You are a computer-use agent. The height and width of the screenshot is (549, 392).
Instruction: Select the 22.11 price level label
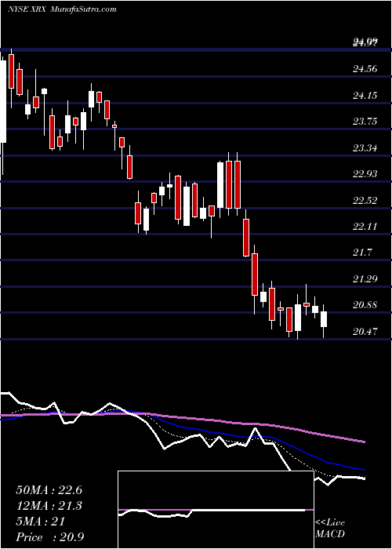[365, 227]
